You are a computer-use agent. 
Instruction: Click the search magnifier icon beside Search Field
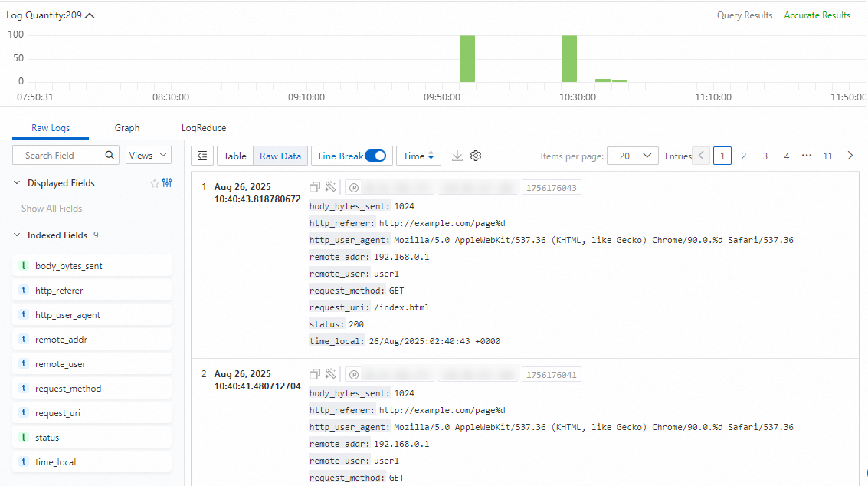click(110, 155)
